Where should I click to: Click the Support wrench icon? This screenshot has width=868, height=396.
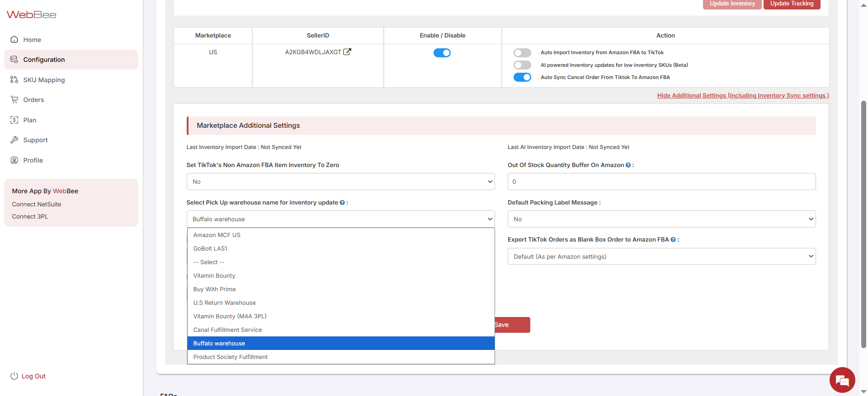tap(14, 140)
